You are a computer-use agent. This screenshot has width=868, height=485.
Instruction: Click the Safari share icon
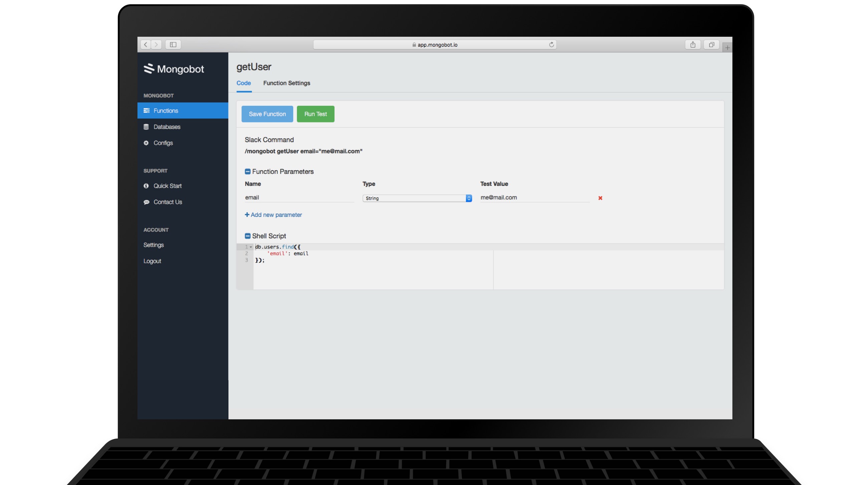(x=692, y=45)
